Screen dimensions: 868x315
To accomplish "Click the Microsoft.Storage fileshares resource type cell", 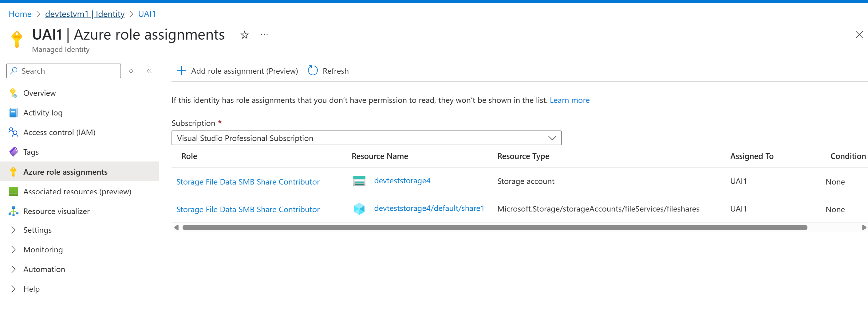I will 598,209.
